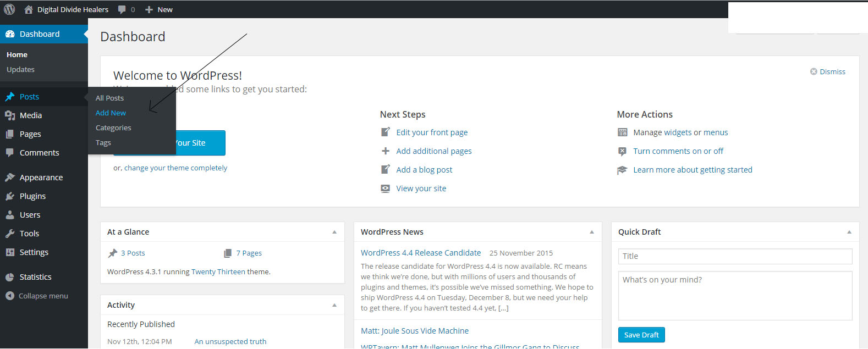Collapse the Quick Draft panel
The width and height of the screenshot is (868, 349).
(x=849, y=232)
